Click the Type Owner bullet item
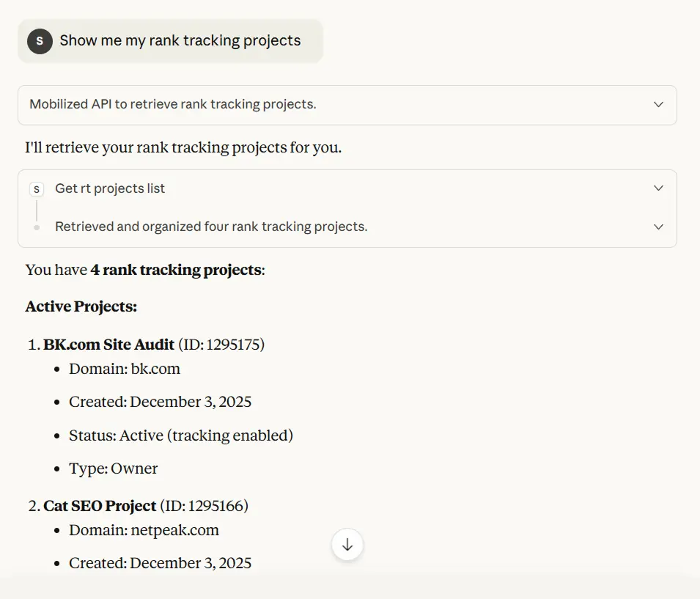The width and height of the screenshot is (700, 599). 113,468
